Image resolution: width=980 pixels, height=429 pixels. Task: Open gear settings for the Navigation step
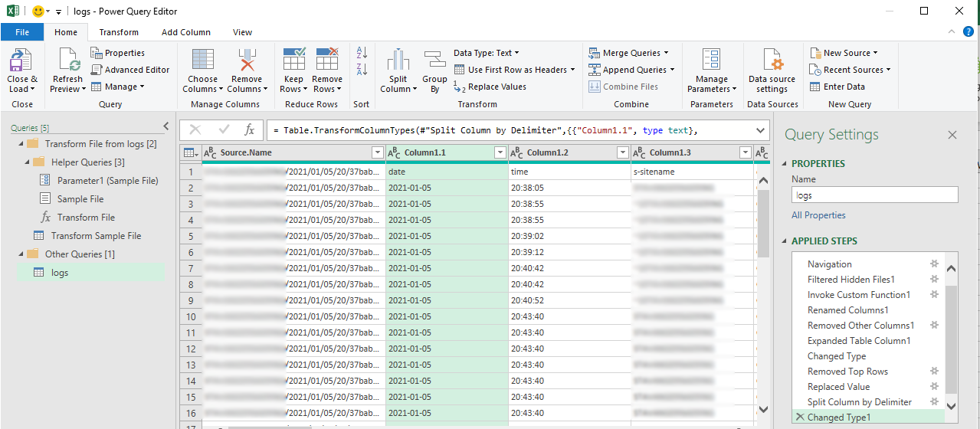pyautogui.click(x=934, y=264)
